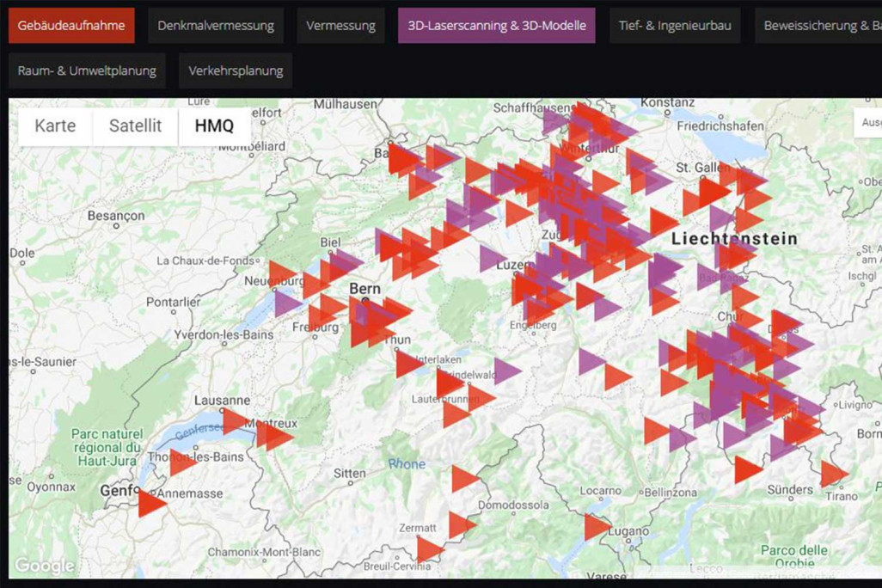The height and width of the screenshot is (588, 882).
Task: Select the Verkehrsplanung category
Action: 235,70
